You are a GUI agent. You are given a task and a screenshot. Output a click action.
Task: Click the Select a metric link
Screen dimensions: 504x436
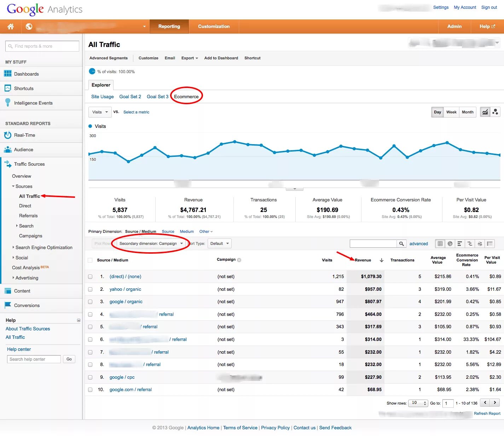(x=136, y=112)
